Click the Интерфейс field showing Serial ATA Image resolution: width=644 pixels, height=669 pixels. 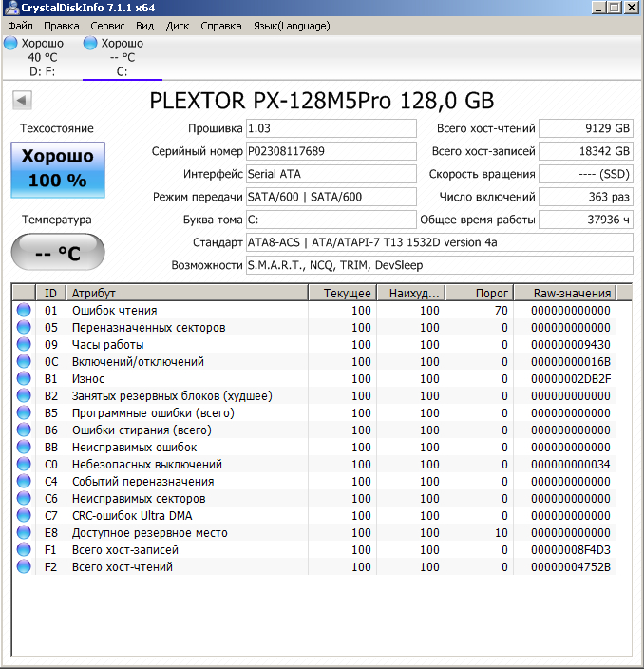point(331,174)
